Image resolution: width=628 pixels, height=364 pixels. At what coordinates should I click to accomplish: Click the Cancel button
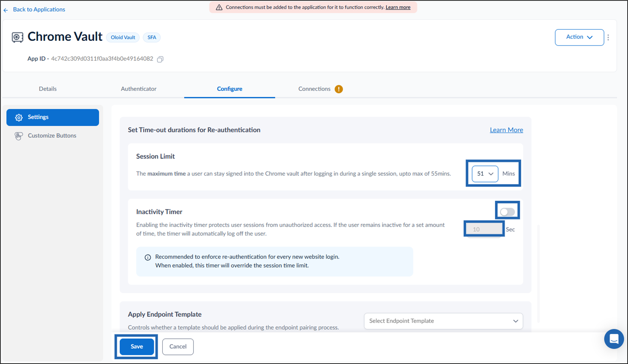tap(178, 347)
